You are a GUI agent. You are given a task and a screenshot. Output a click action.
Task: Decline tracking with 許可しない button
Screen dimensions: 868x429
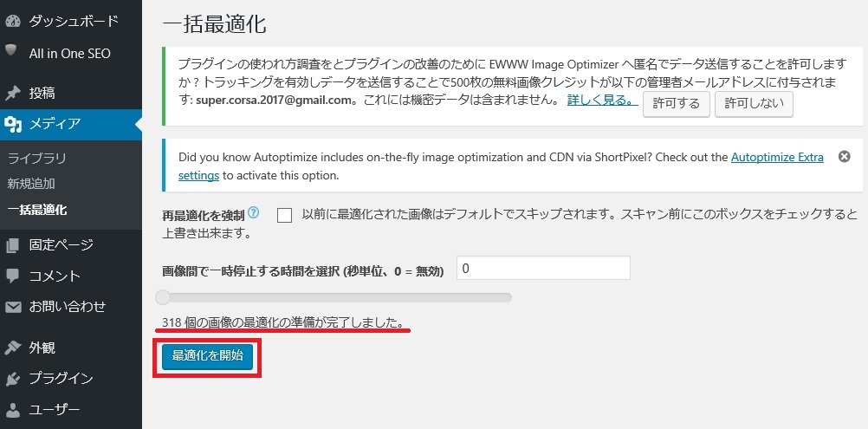754,104
